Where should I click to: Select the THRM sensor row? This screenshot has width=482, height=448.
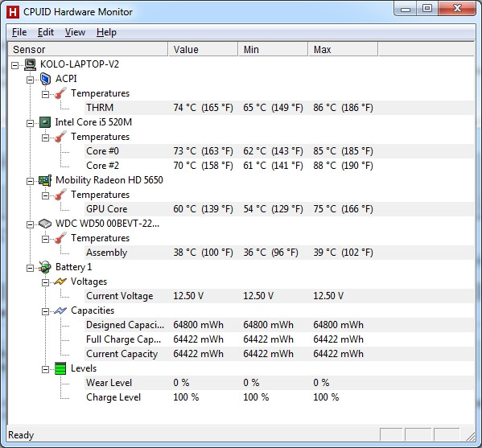click(x=279, y=108)
